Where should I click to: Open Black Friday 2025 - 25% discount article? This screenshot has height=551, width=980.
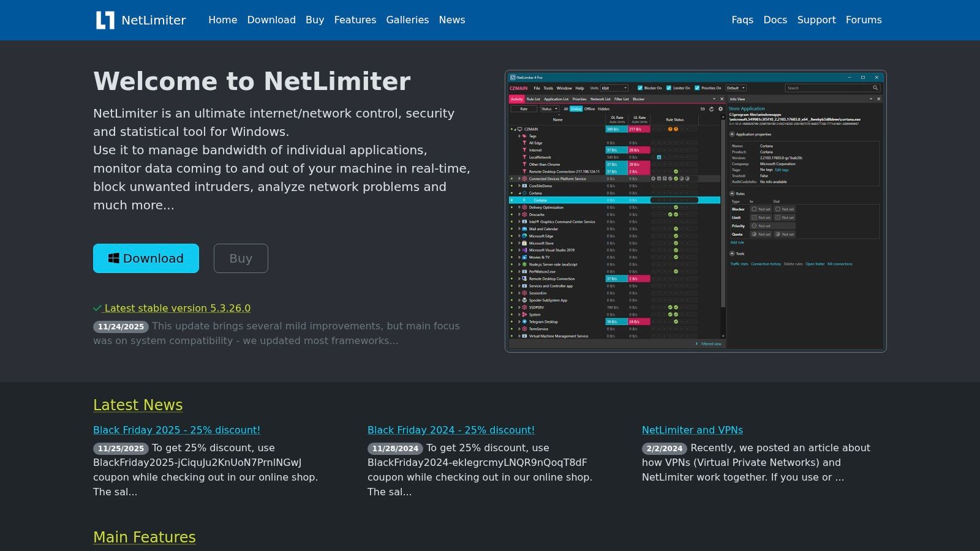click(x=176, y=430)
